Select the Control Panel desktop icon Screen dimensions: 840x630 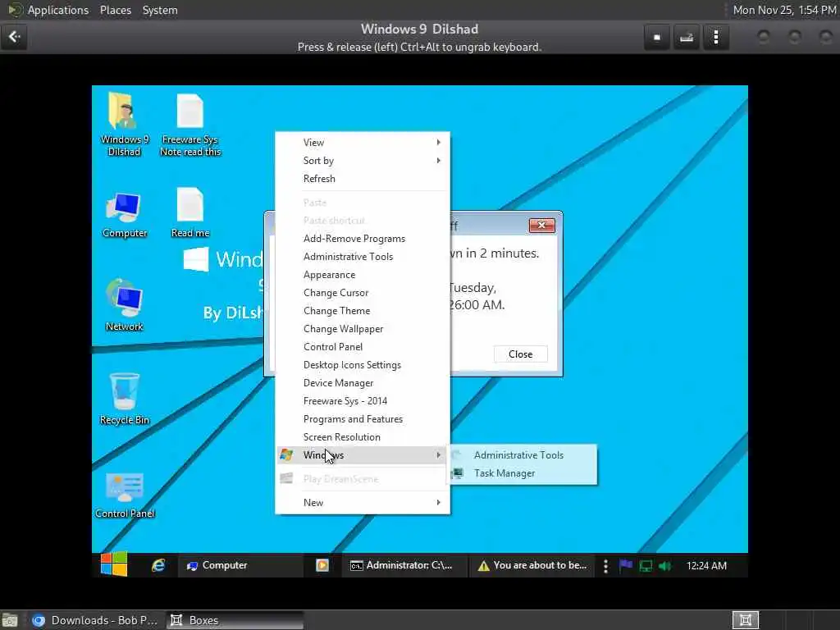click(125, 495)
